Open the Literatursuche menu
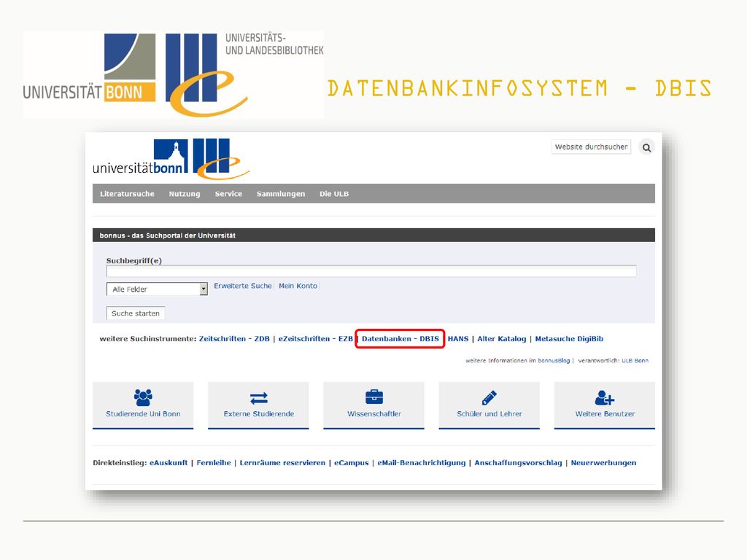This screenshot has height=560, width=747. (127, 194)
